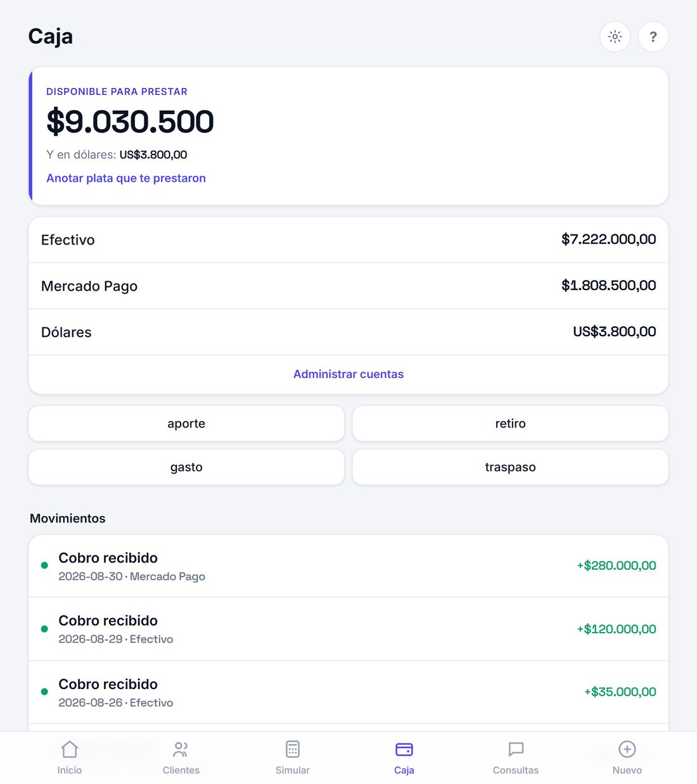Open the Cobro recibido movement dated 2026-08-29

click(x=348, y=629)
